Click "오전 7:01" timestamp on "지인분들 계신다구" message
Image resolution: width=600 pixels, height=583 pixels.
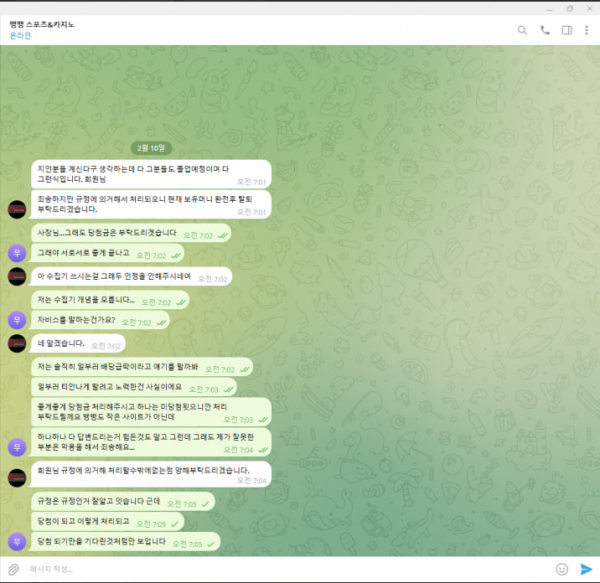(x=251, y=182)
